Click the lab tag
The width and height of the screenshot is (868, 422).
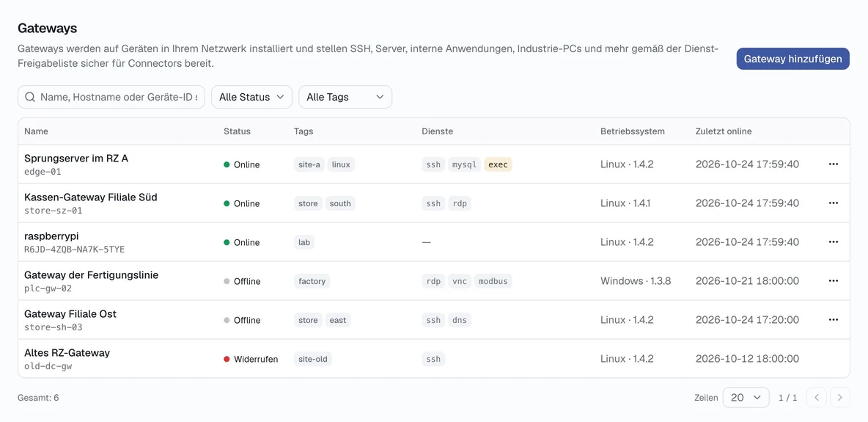pos(304,242)
